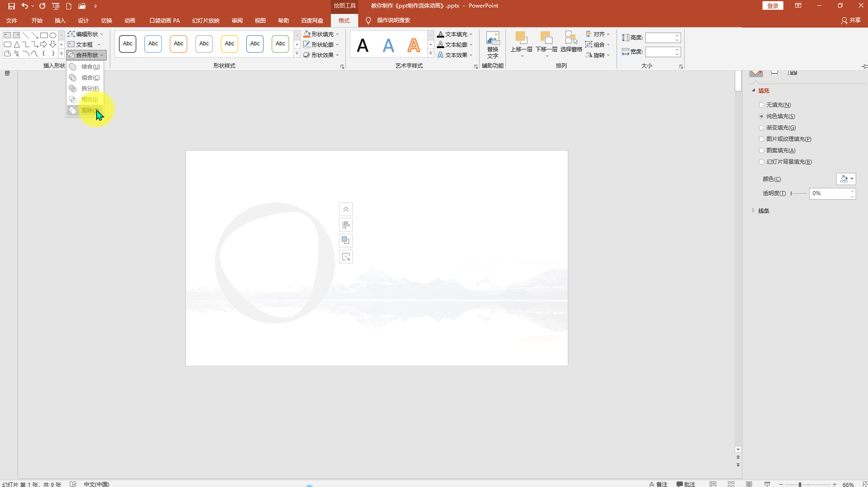Select the freeform shape tool in gallery
The height and width of the screenshot is (487, 868).
pos(7,54)
